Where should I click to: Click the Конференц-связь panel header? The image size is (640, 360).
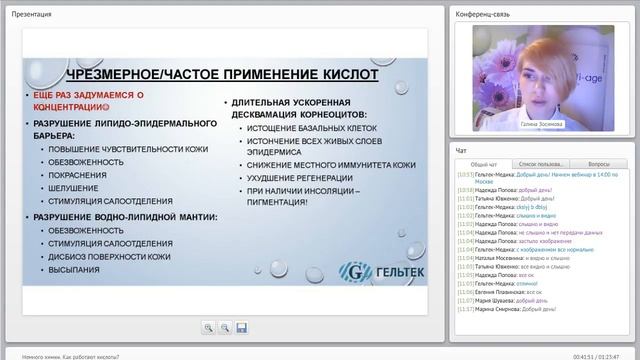(x=482, y=14)
